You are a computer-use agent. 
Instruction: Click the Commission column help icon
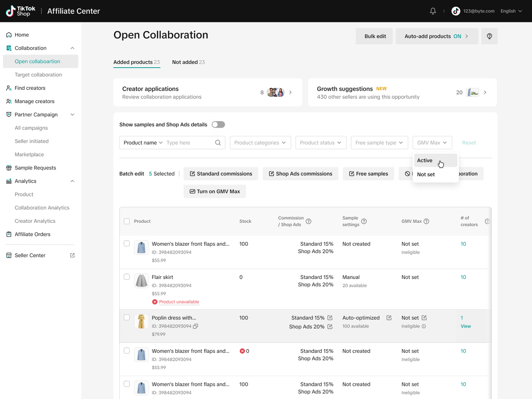[x=308, y=221]
